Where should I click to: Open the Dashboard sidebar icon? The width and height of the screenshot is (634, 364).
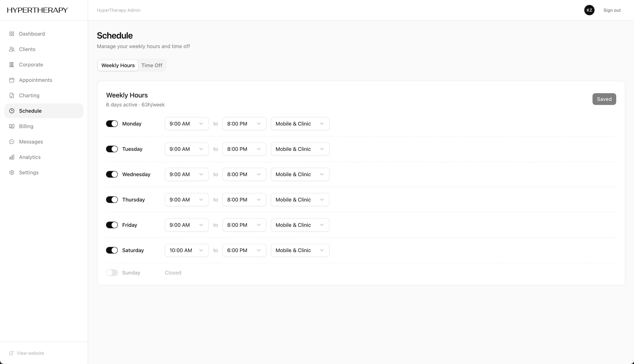tap(12, 34)
